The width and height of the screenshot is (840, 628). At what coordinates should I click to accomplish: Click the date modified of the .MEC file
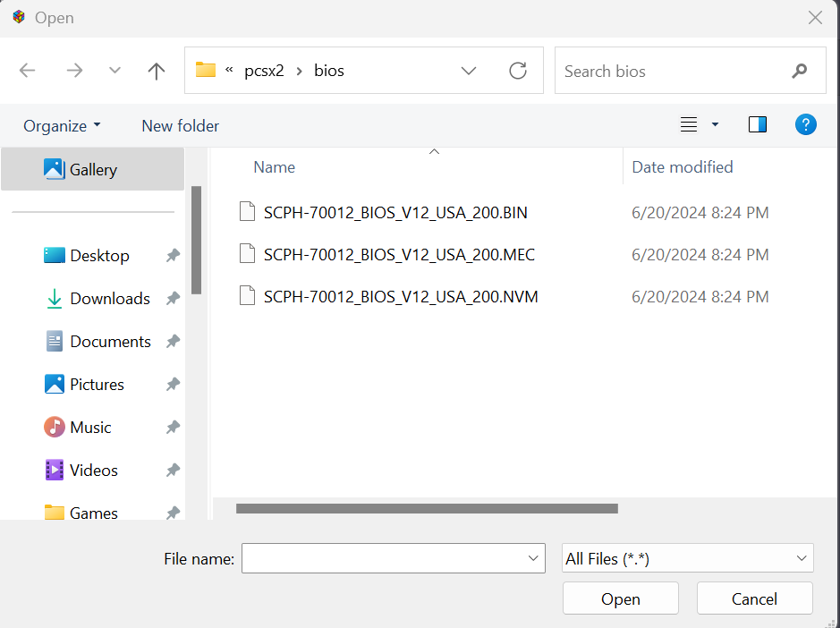(700, 255)
